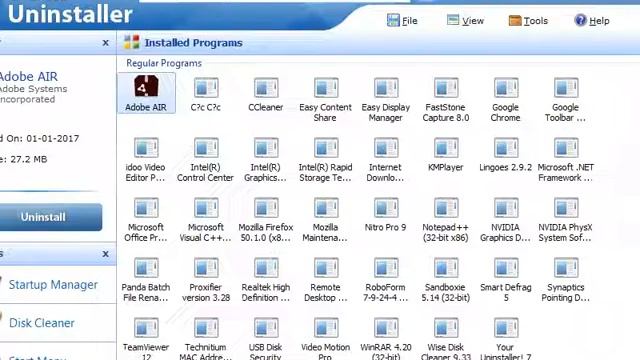Select the Lingoes 2.9.2 icon

[x=506, y=147]
